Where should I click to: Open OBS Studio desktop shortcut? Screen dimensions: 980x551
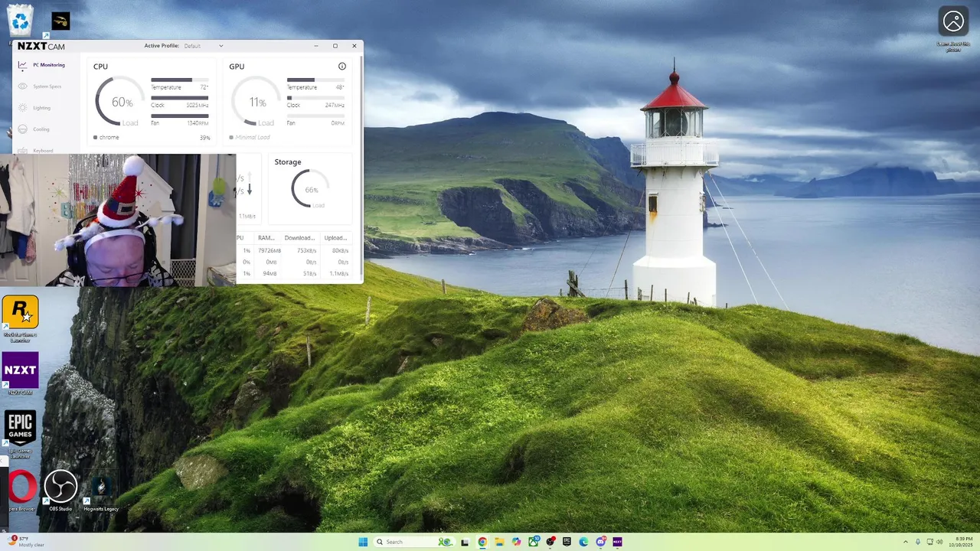click(x=60, y=490)
